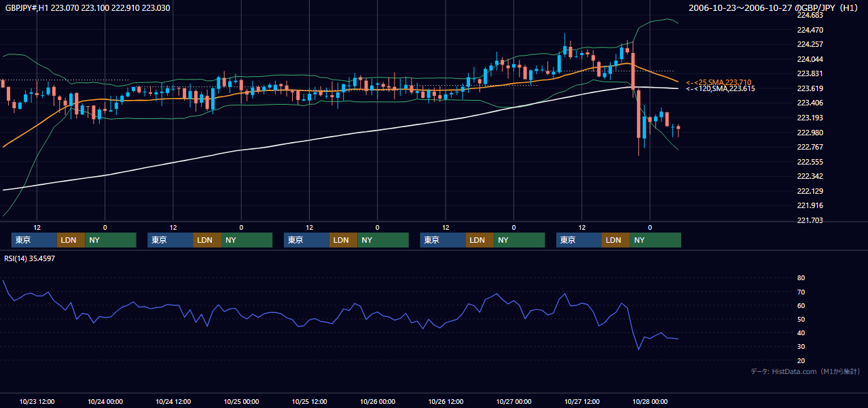
Task: Click the 223.831 price axis label
Action: [x=810, y=73]
